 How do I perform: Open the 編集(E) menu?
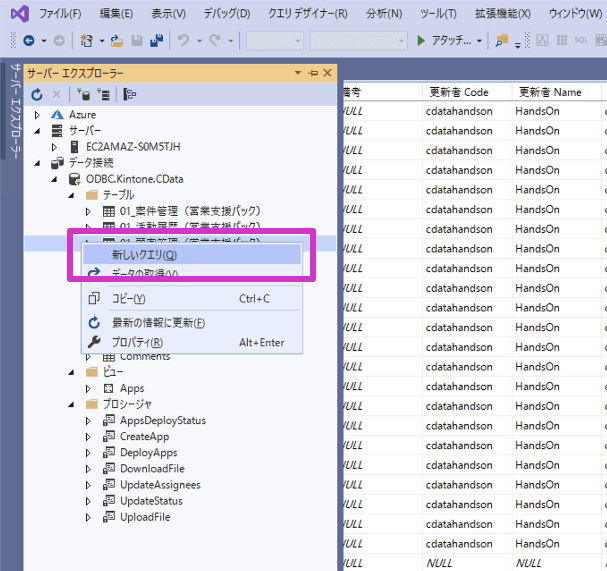pos(116,14)
